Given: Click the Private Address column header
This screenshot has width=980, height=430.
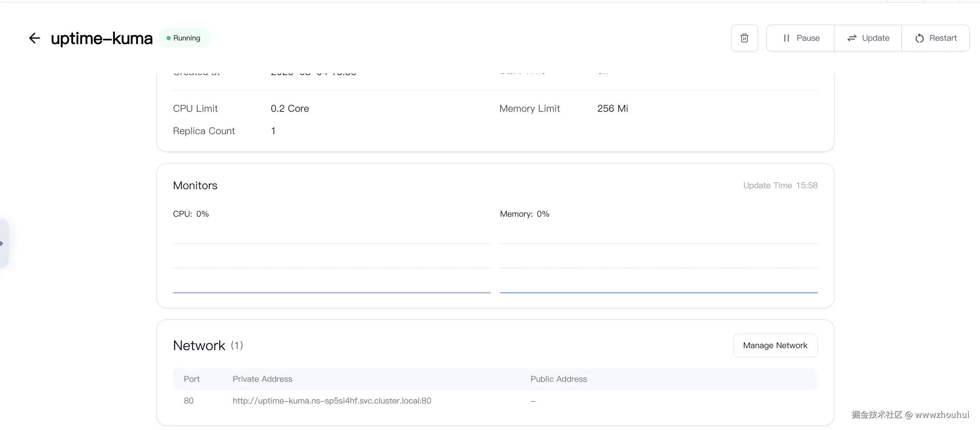Looking at the screenshot, I should coord(262,379).
